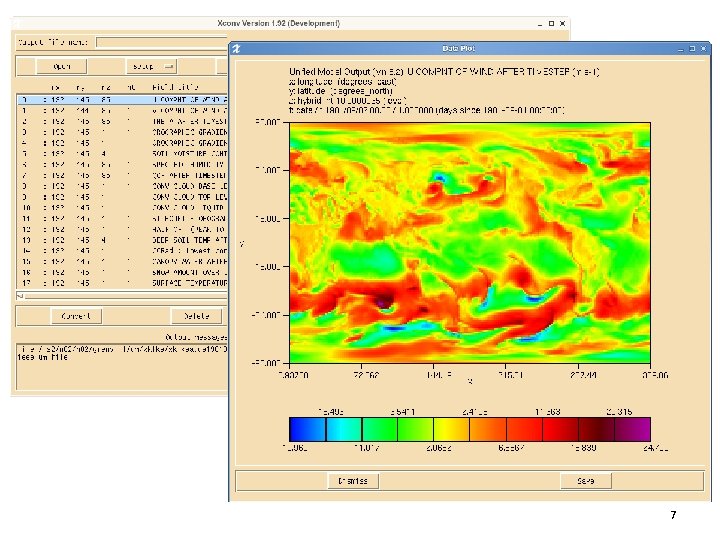Viewport: 720px width, 540px height.
Task: Select field 5 SOIL MOISTURE CONTENT row
Action: pyautogui.click(x=123, y=154)
